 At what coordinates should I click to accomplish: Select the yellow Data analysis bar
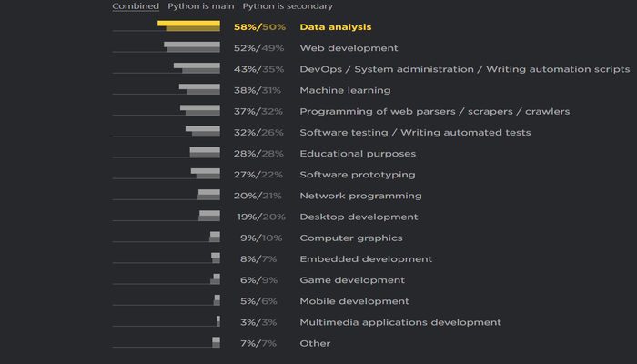pyautogui.click(x=189, y=25)
